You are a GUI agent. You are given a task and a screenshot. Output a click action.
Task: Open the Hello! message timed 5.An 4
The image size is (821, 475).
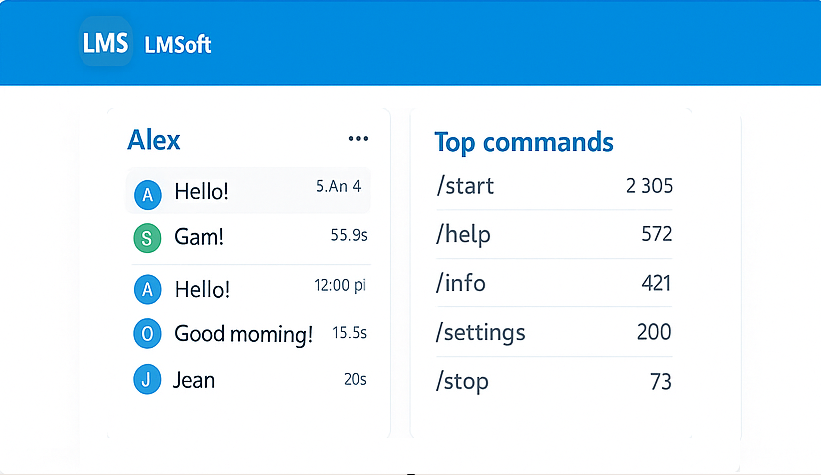coord(248,191)
